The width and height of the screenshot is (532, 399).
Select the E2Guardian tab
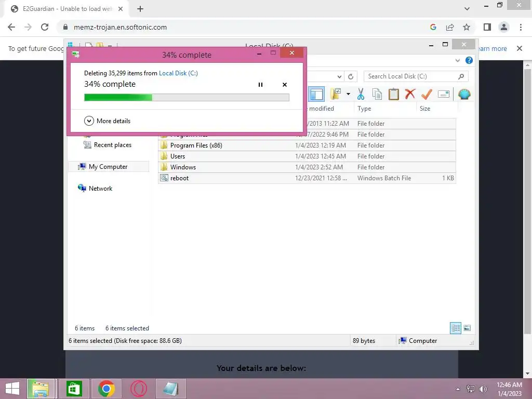tap(66, 9)
